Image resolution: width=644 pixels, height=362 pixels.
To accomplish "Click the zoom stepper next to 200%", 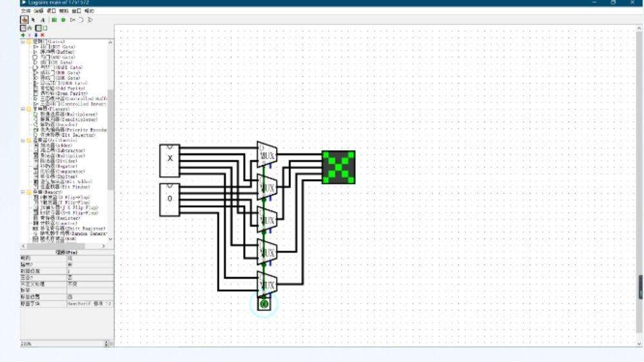I will point(108,344).
